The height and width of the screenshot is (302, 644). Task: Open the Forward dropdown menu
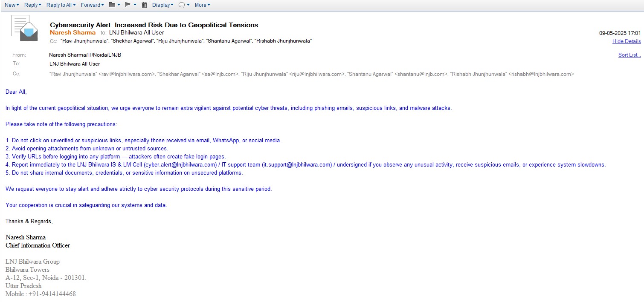pyautogui.click(x=93, y=5)
